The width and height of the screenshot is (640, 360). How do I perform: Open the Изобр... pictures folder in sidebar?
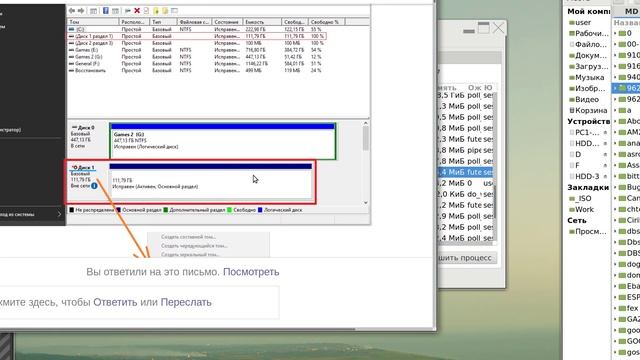[x=588, y=89]
